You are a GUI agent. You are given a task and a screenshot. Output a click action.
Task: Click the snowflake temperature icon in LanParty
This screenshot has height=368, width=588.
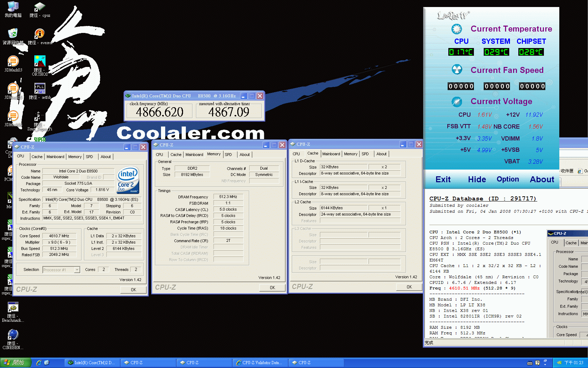[456, 29]
